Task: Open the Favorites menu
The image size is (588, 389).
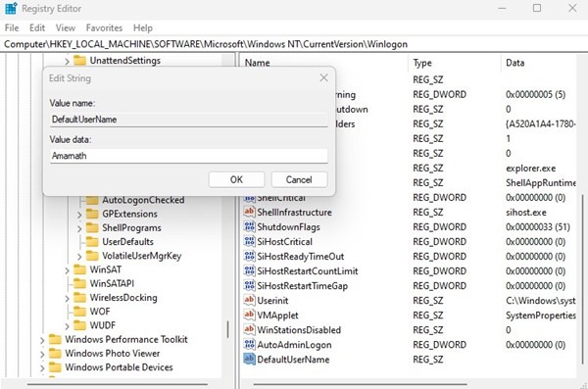Action: 104,27
